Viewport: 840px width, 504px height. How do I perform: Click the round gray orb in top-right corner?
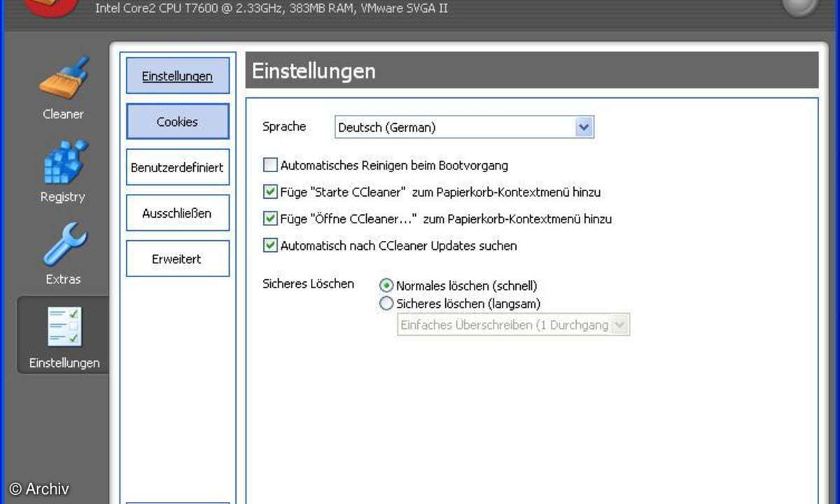click(x=799, y=6)
